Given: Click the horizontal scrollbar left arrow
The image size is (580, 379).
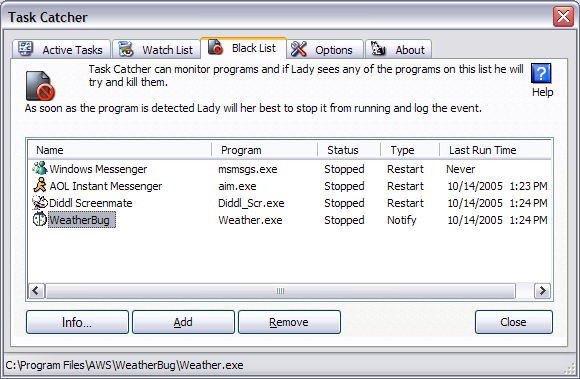Looking at the screenshot, I should 36,291.
